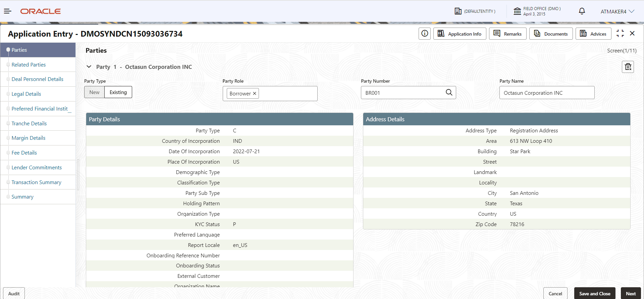This screenshot has height=299, width=644.
Task: Click the Field Office bank icon
Action: click(x=517, y=11)
